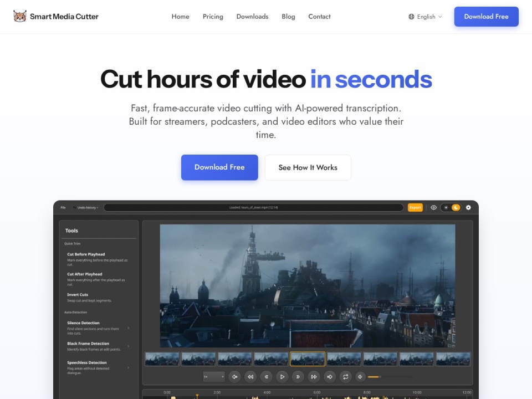Open the Home page
Screen dimensions: 532x399
click(180, 17)
